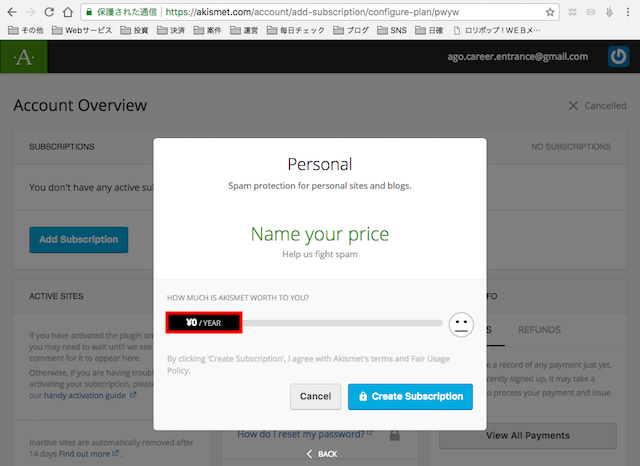Click the blue power icon by the email

pos(618,57)
